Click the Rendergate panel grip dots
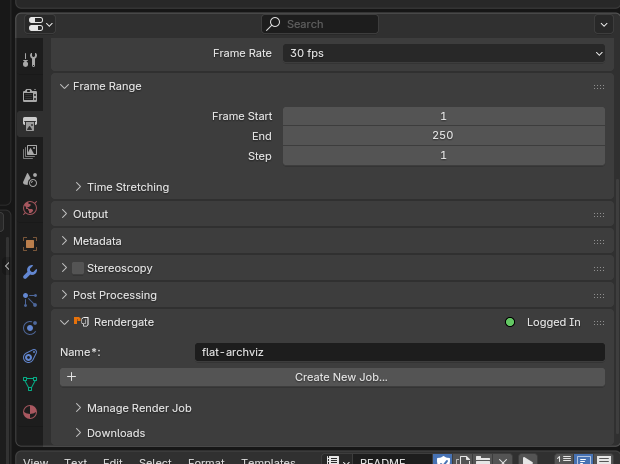620x464 pixels. pyautogui.click(x=599, y=323)
